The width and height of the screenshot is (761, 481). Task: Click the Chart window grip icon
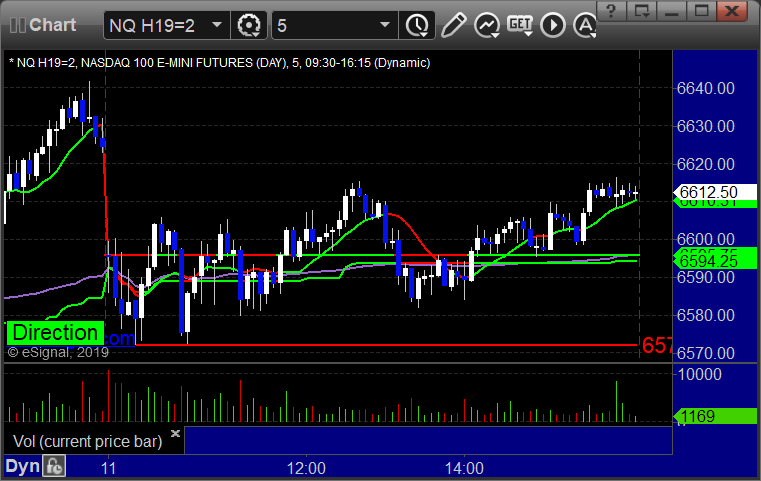click(x=18, y=25)
